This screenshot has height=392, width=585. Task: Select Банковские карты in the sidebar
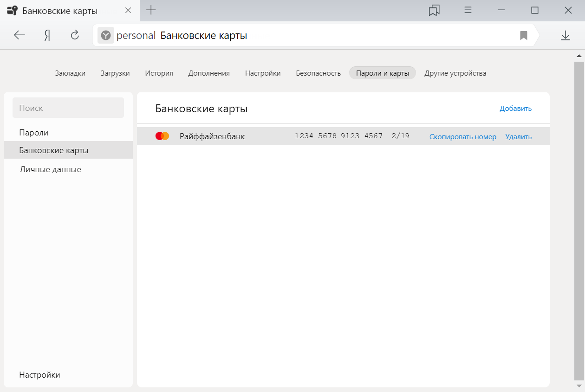68,150
